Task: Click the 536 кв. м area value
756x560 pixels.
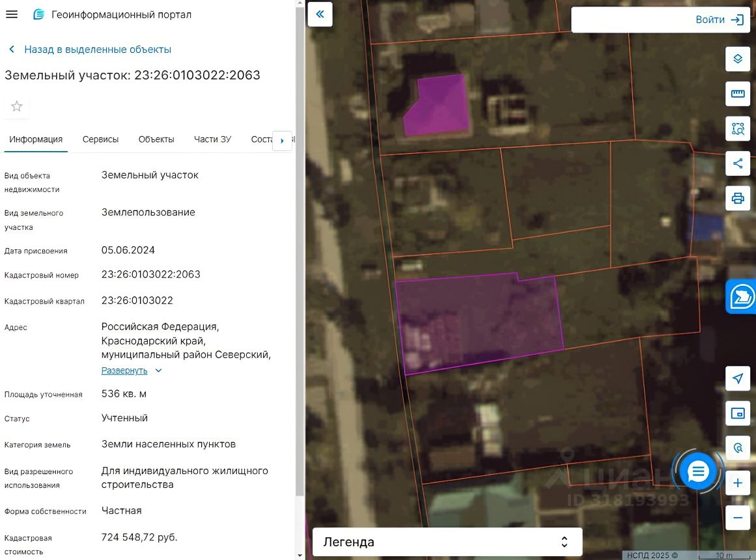Action: pyautogui.click(x=124, y=394)
